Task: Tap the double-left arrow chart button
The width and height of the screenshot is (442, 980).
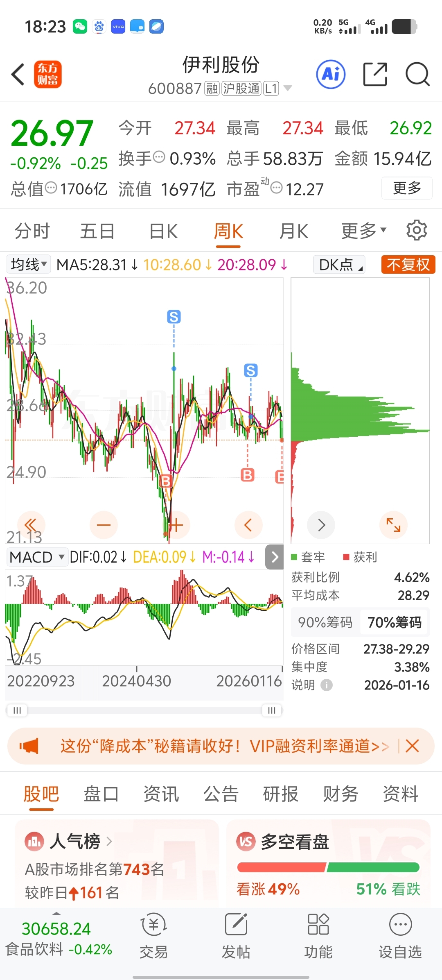Action: 31,525
